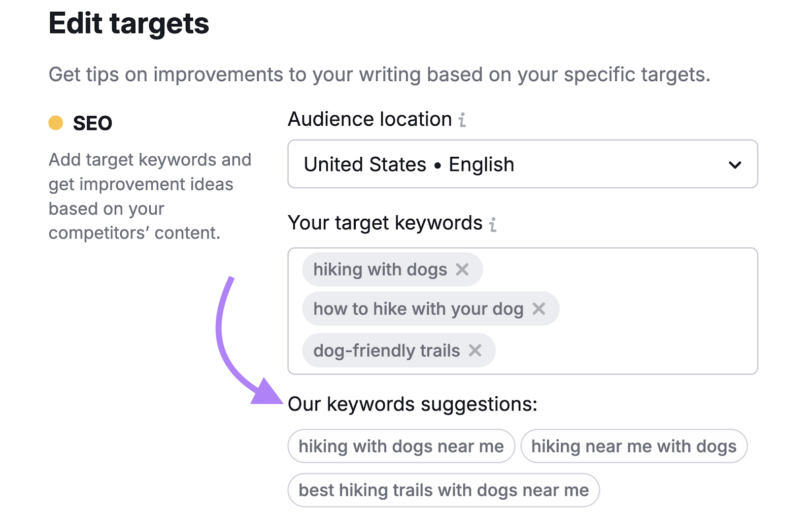Viewport: 812px width, 513px height.
Task: Remove the 'how to hike with your dog' keyword
Action: pos(540,309)
